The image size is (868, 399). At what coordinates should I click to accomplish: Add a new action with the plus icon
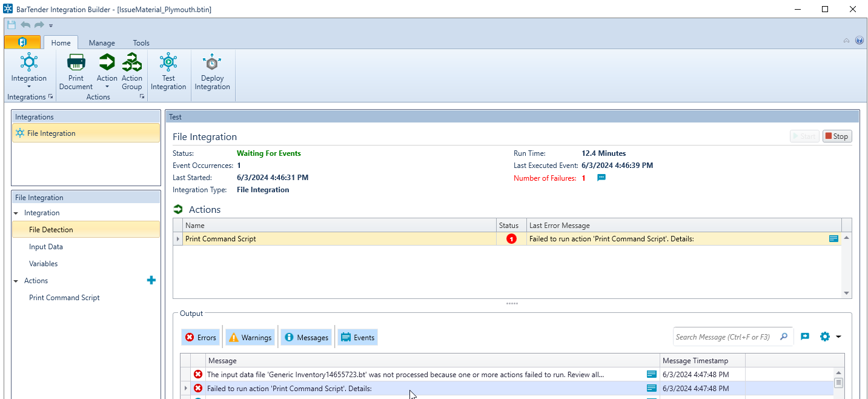tap(151, 280)
